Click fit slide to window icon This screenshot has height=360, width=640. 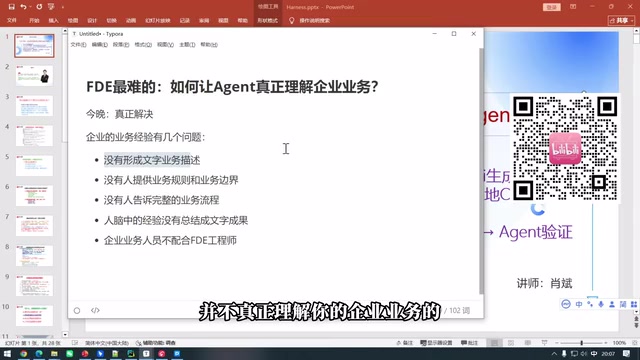(x=634, y=343)
